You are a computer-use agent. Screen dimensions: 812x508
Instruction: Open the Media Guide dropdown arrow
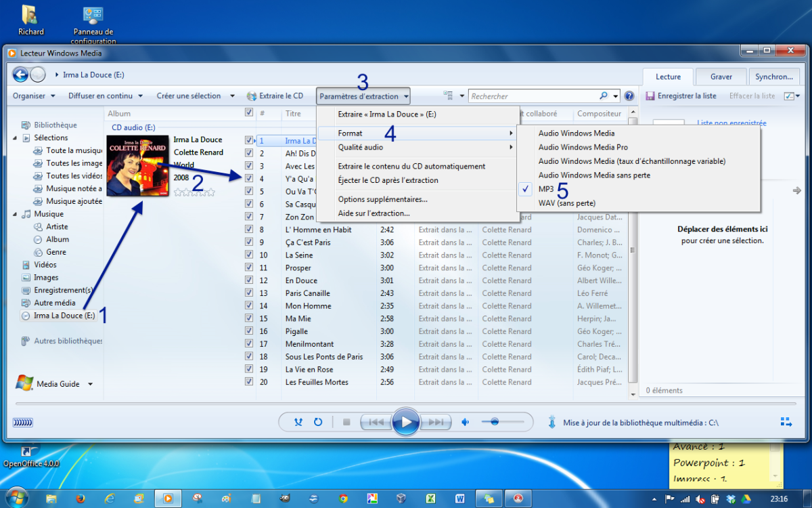point(90,384)
